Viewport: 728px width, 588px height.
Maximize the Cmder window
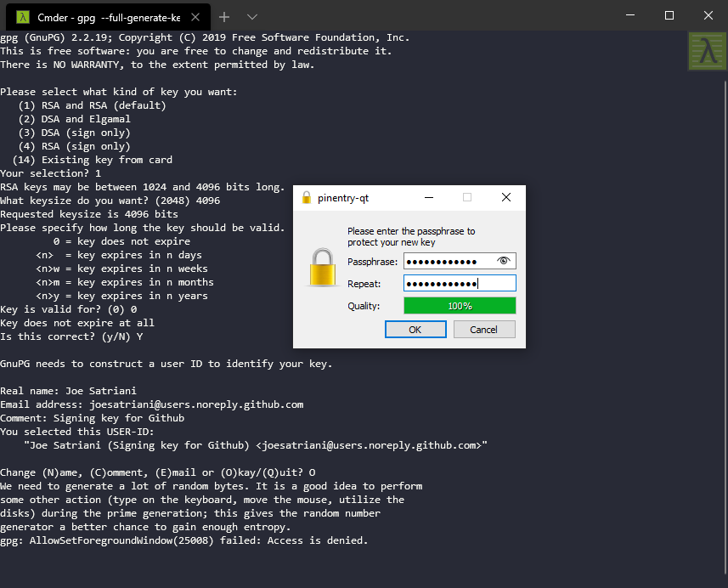pyautogui.click(x=669, y=15)
